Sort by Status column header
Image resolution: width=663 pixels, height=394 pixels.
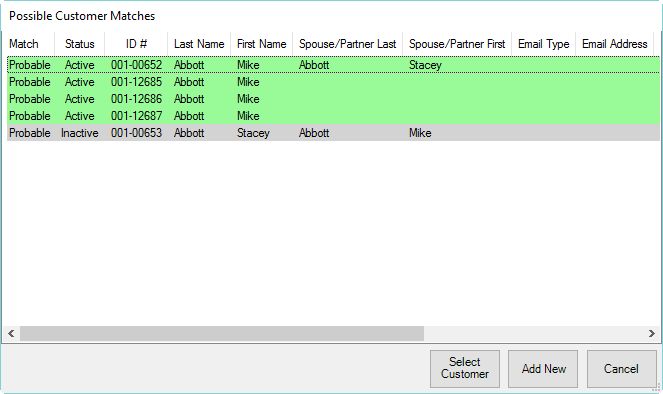[79, 44]
